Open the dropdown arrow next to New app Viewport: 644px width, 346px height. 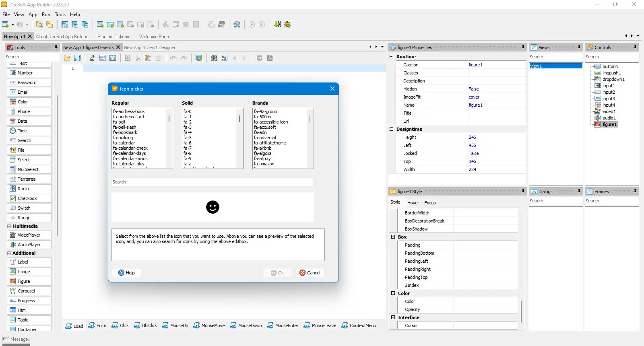pos(12,25)
